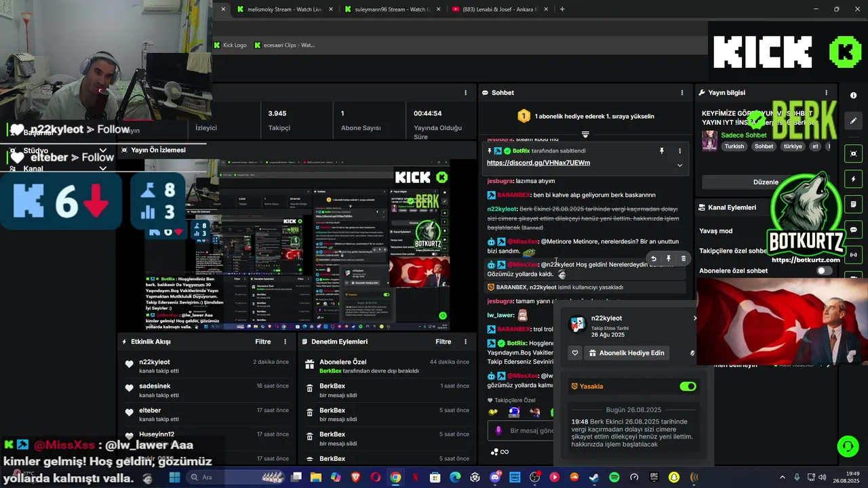
Task: Click reply arrow on hovered MissXss message
Action: click(654, 258)
